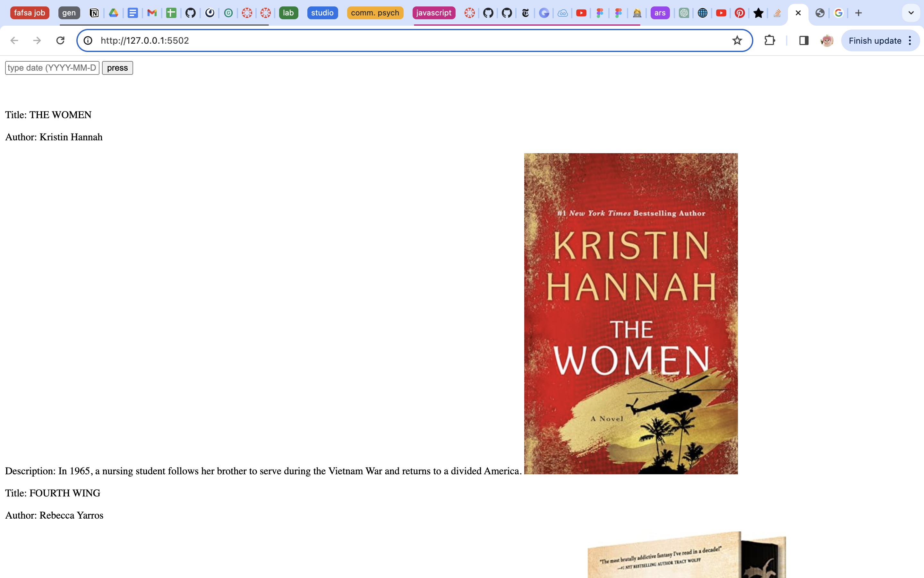Close the active tab

point(798,13)
